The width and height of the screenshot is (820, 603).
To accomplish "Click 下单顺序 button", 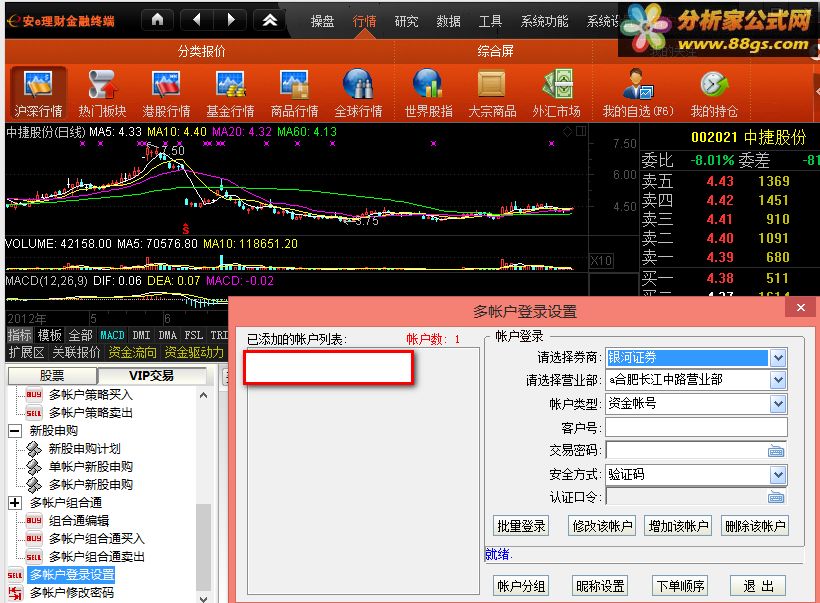I will [680, 586].
